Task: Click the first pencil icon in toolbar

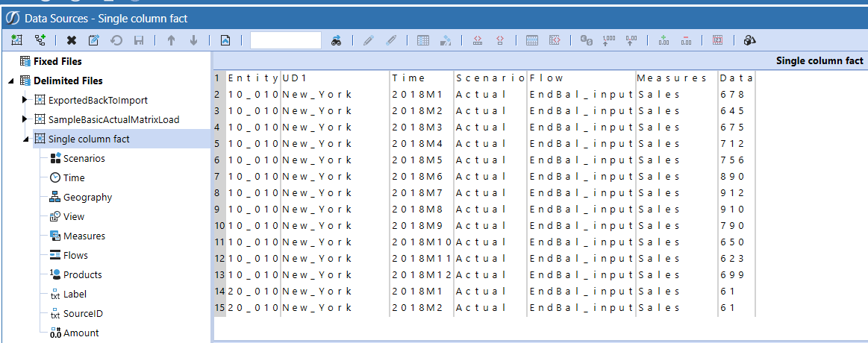Action: 368,40
